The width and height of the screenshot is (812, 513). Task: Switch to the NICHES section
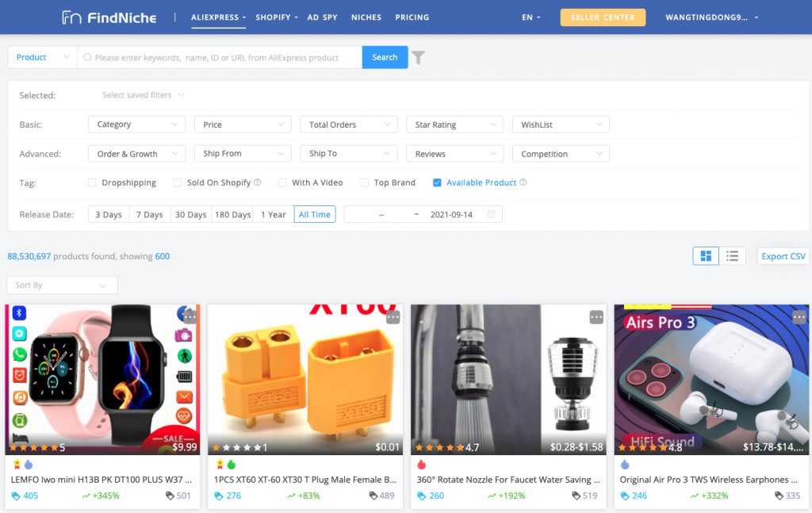pyautogui.click(x=366, y=17)
